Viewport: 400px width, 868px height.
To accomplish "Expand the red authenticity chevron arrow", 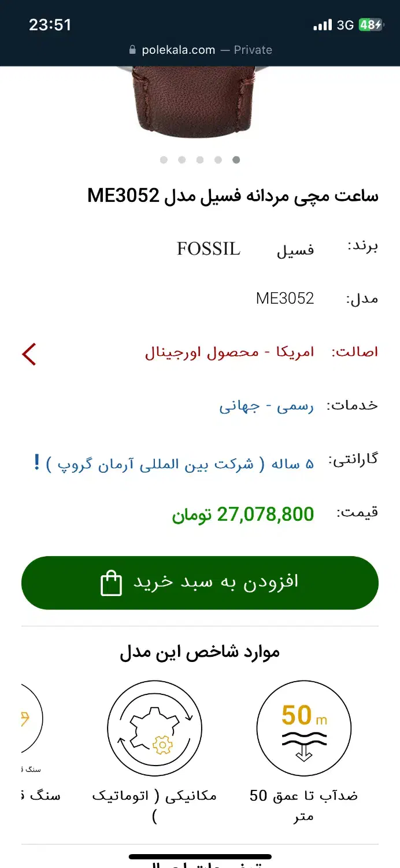I will 29,354.
